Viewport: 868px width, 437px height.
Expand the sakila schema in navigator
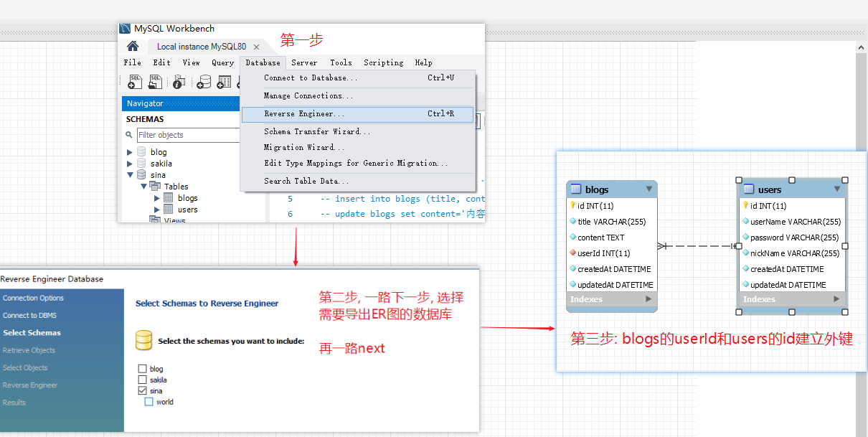[x=130, y=164]
